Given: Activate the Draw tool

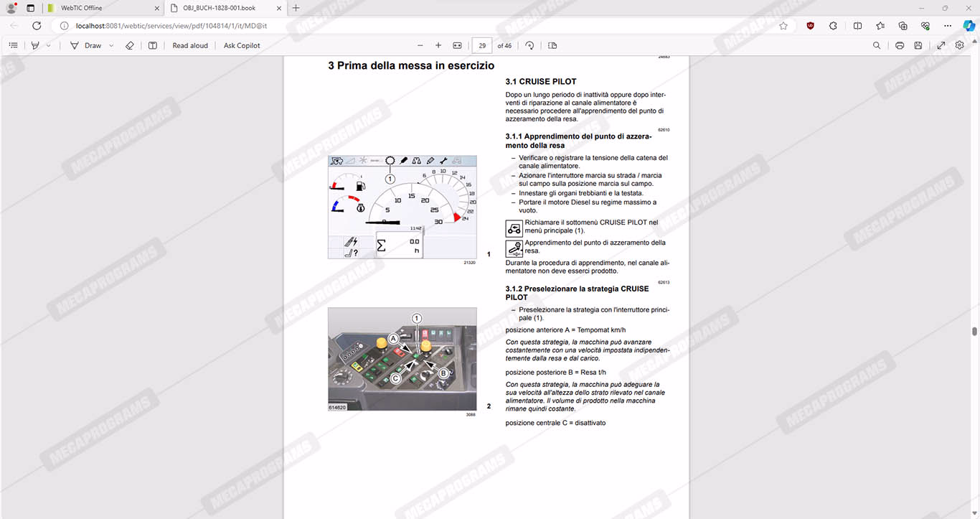Looking at the screenshot, I should pos(86,45).
